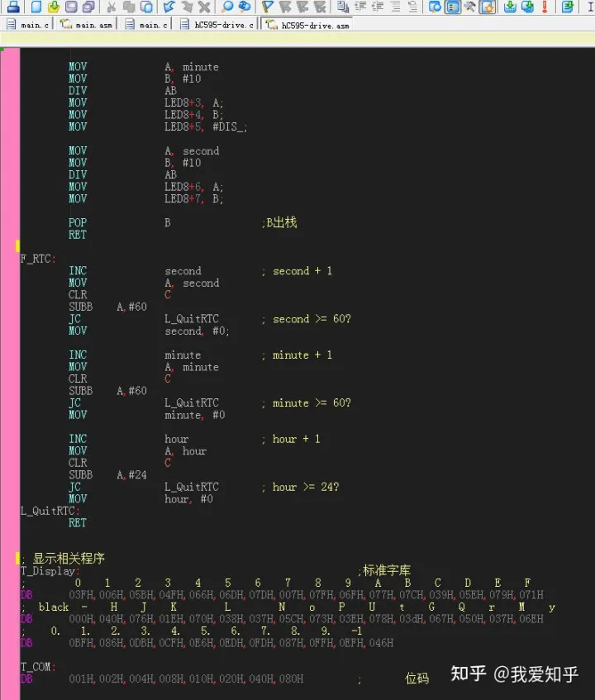Image resolution: width=595 pixels, height=700 pixels.
Task: Click the '; minute >= 60?' comment
Action: pos(307,402)
